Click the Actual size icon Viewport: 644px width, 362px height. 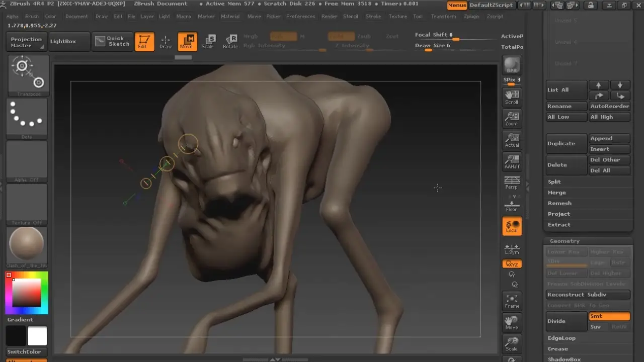(x=512, y=140)
